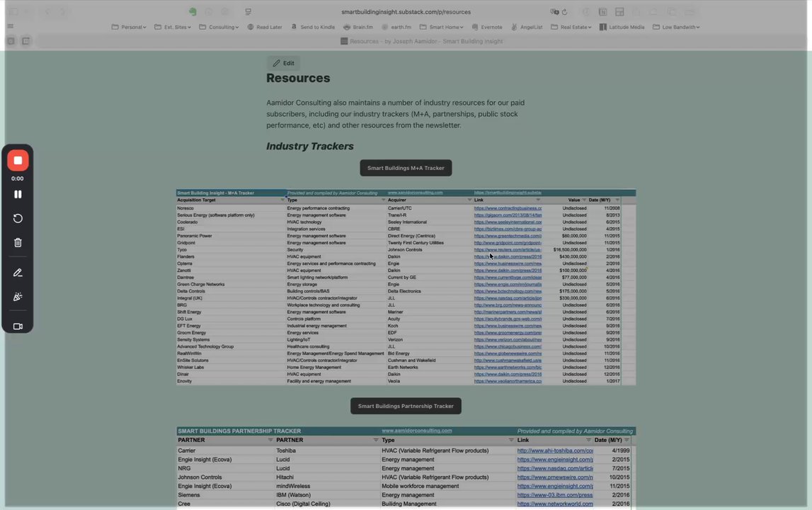Click the 'Cushman and Wakefield' acquirer cell
This screenshot has width=812, height=510.
(x=412, y=361)
